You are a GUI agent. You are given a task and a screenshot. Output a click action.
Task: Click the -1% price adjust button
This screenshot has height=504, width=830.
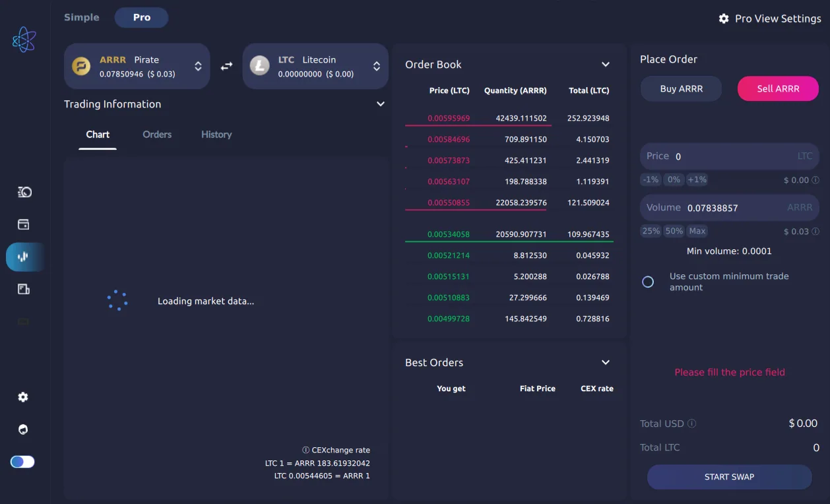coord(651,179)
